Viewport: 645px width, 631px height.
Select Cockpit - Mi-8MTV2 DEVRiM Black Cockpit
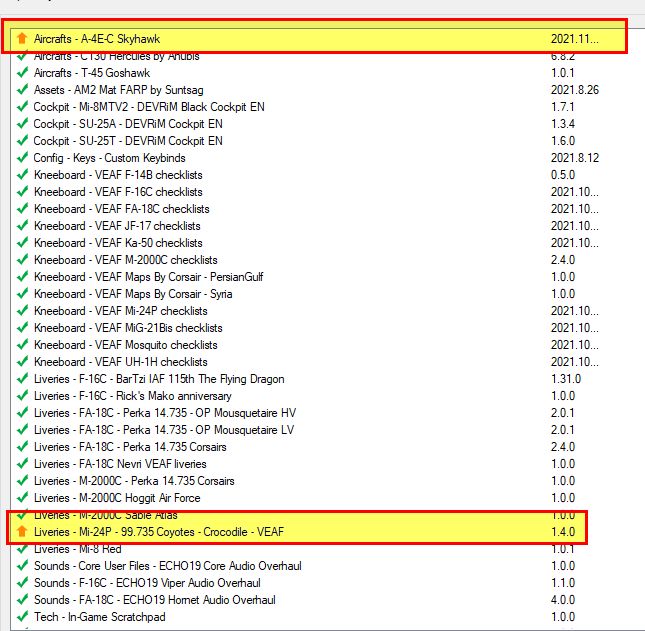pos(142,107)
